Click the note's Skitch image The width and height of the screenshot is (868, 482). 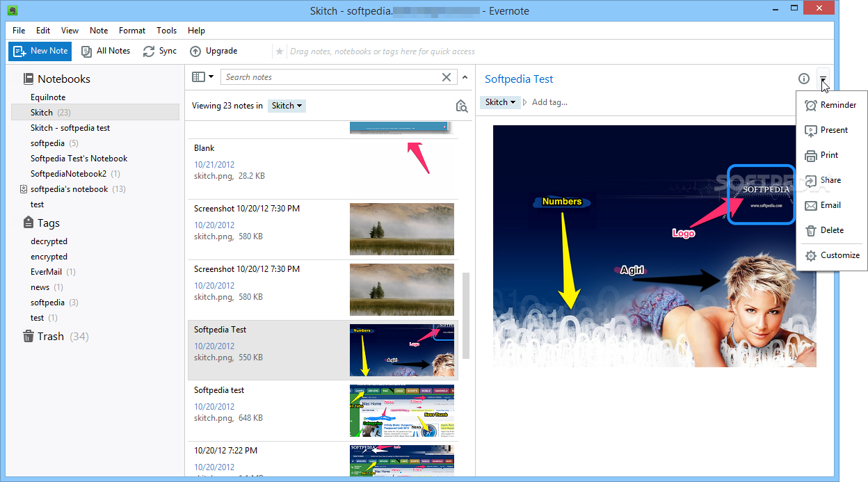[654, 246]
